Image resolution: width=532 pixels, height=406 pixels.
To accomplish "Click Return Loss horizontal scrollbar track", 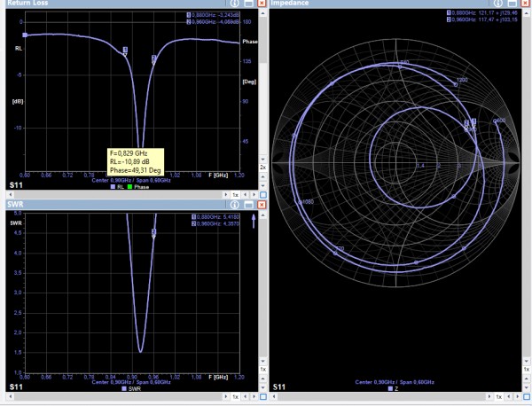I will point(118,195).
